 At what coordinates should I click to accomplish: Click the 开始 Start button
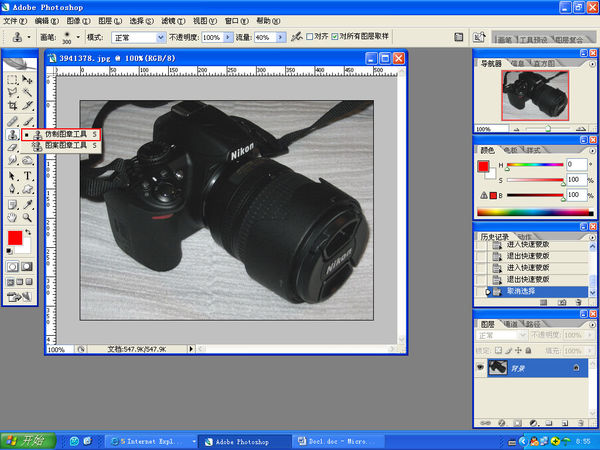[28, 440]
